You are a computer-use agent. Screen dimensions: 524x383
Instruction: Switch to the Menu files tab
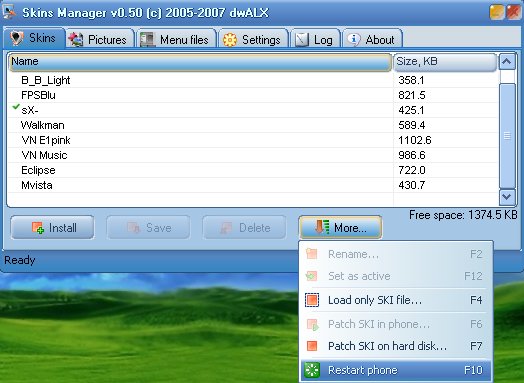(x=177, y=38)
